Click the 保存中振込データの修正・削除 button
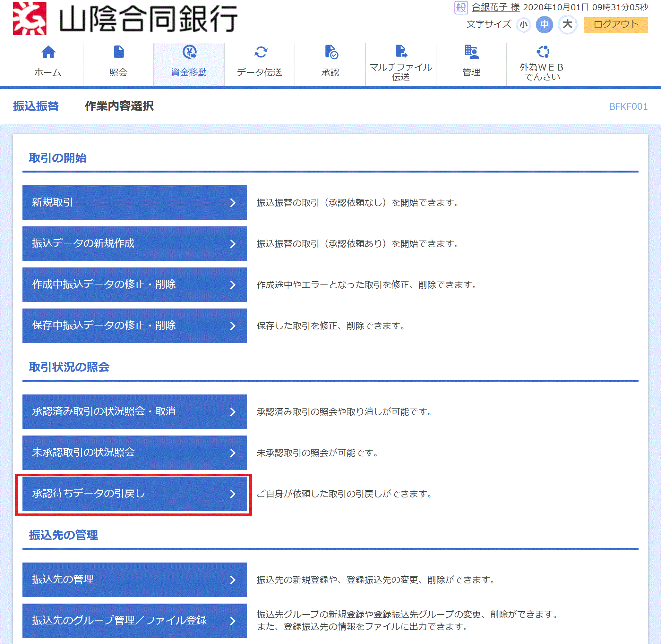This screenshot has height=644, width=661. point(135,326)
